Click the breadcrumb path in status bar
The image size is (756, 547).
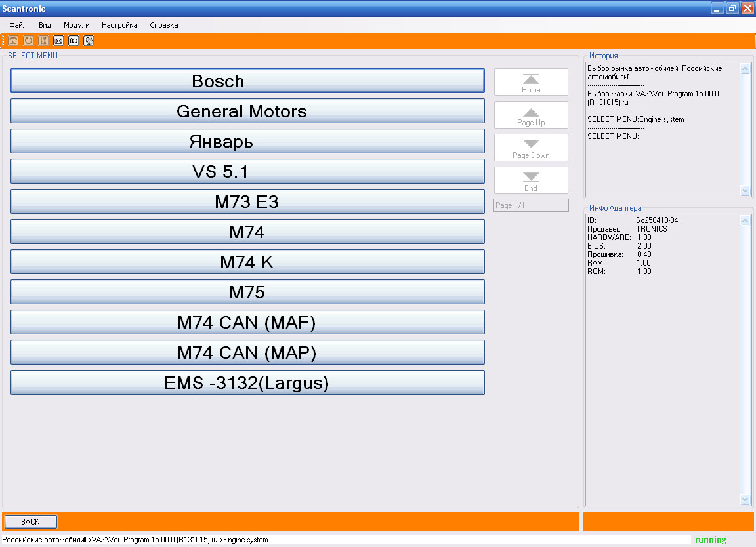coord(135,540)
